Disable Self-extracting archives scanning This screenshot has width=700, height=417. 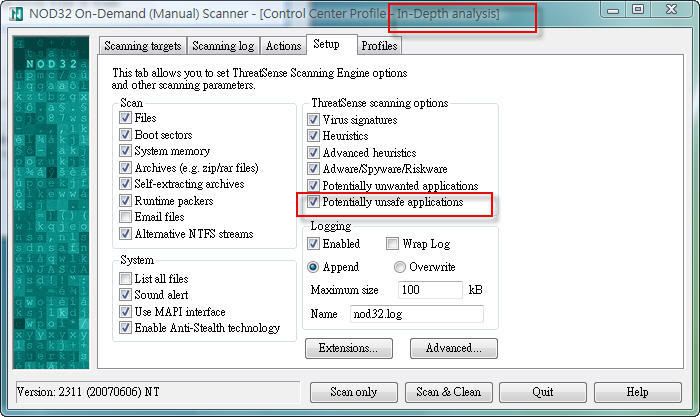(125, 184)
